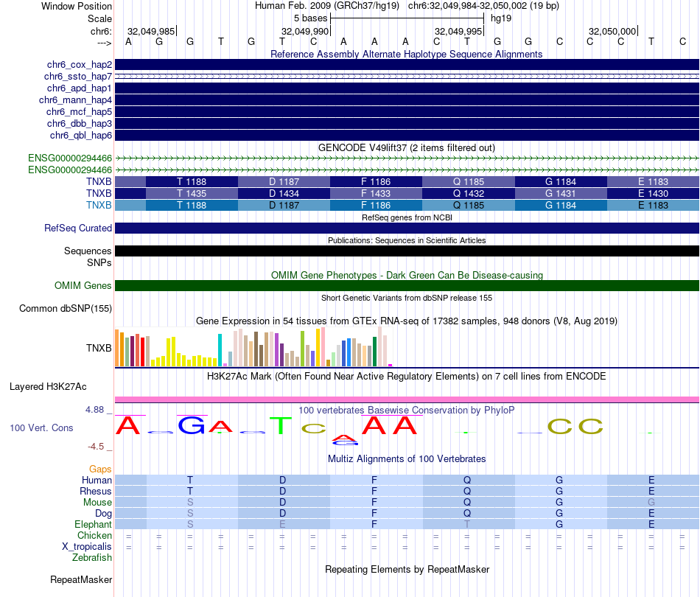The width and height of the screenshot is (700, 597).
Task: Click the cyan bar in TNXB expression chart
Action: pos(220,350)
